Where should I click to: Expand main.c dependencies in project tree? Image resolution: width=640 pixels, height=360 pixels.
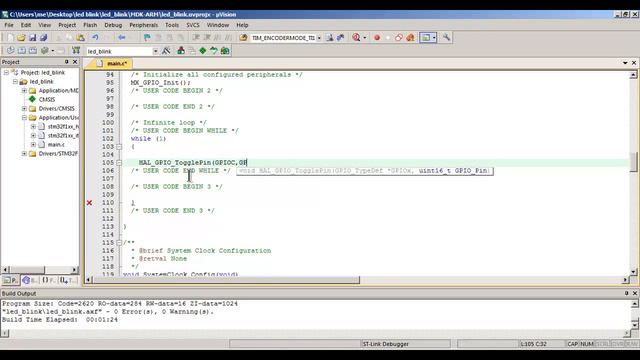click(x=33, y=144)
